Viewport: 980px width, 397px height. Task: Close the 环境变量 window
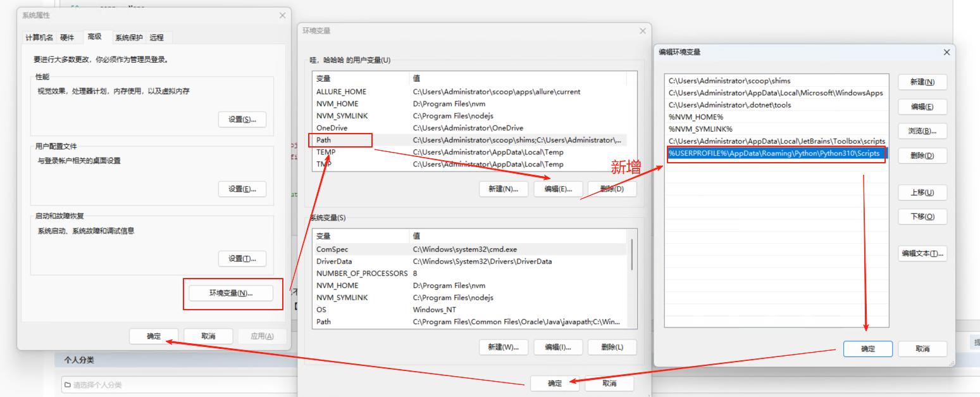(x=643, y=30)
